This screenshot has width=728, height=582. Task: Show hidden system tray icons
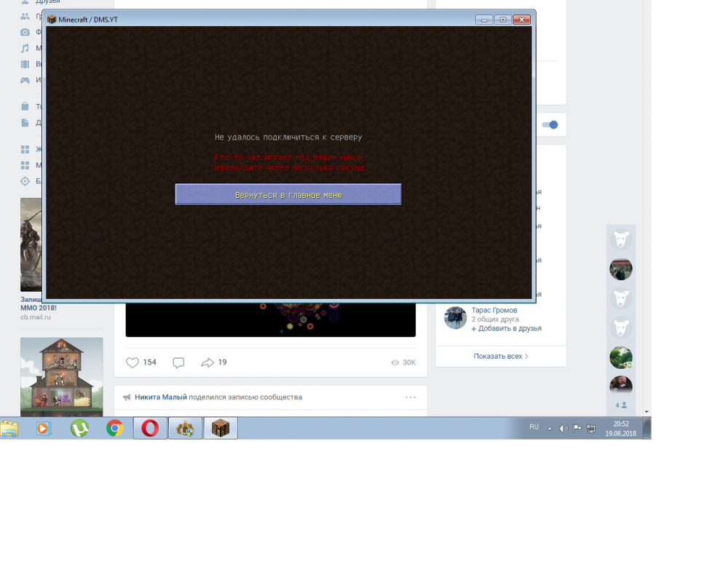click(x=550, y=428)
